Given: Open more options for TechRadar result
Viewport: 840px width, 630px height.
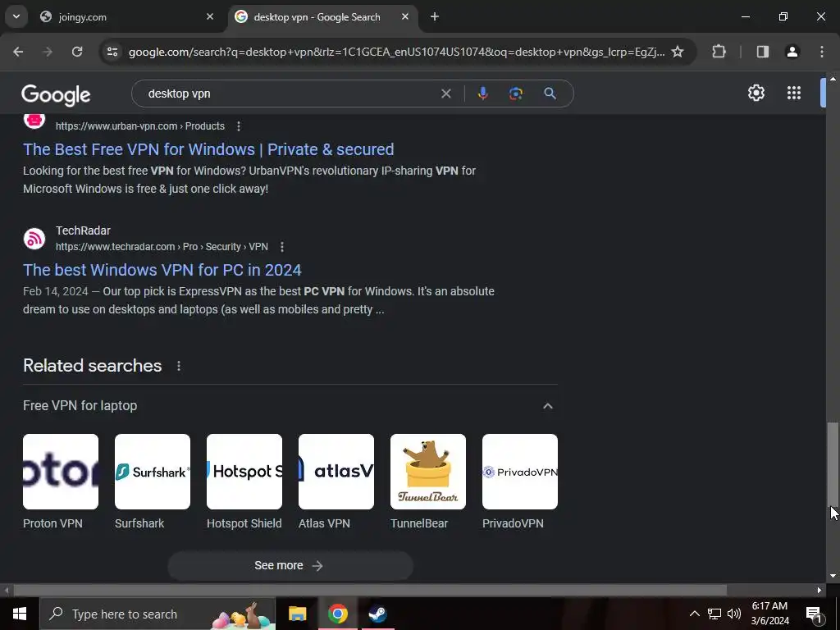Looking at the screenshot, I should (282, 247).
